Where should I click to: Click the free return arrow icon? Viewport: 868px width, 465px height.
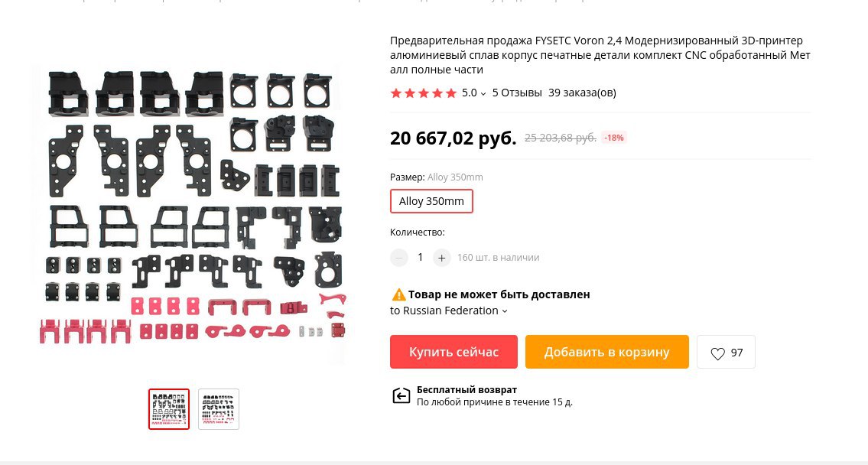coord(401,395)
